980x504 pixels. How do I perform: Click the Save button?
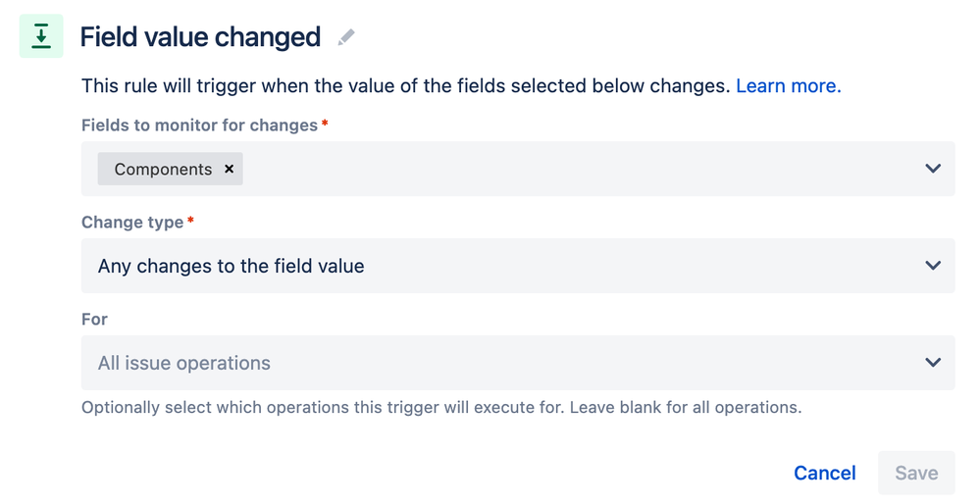click(916, 473)
